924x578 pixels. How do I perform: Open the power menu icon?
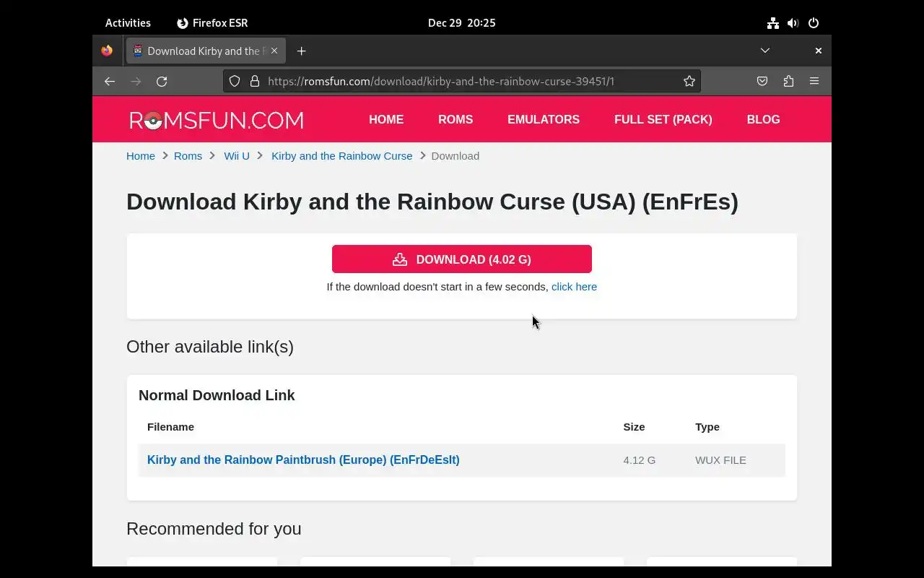coord(814,23)
